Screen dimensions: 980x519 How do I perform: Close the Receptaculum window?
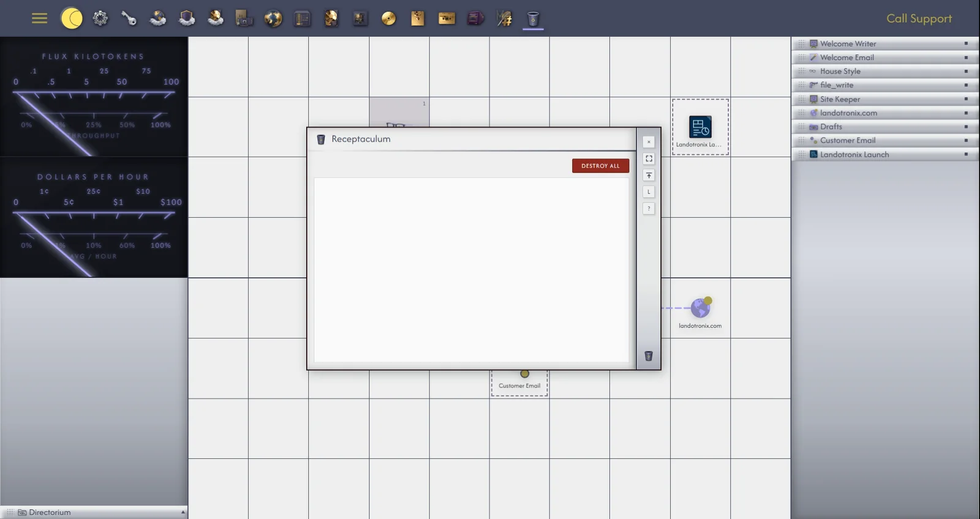pos(649,142)
